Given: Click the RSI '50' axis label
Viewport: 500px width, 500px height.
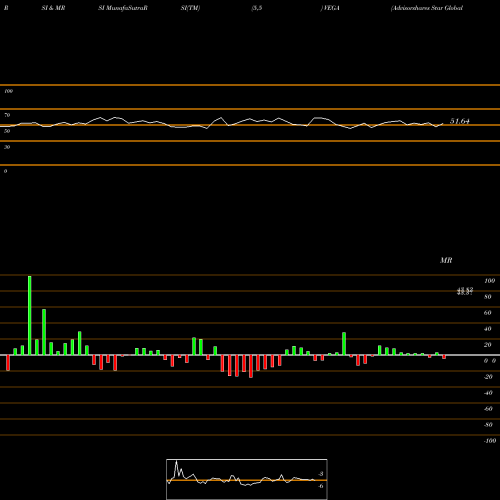Looking at the screenshot, I should coord(7,131).
